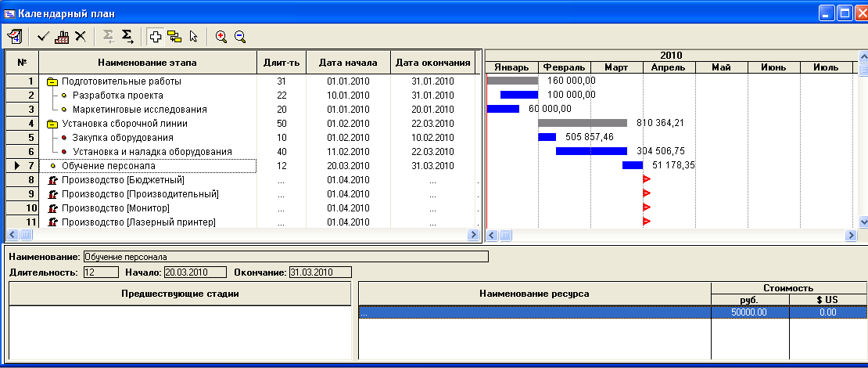Click the № column header
Screen dimensions: 868x368
click(22, 63)
